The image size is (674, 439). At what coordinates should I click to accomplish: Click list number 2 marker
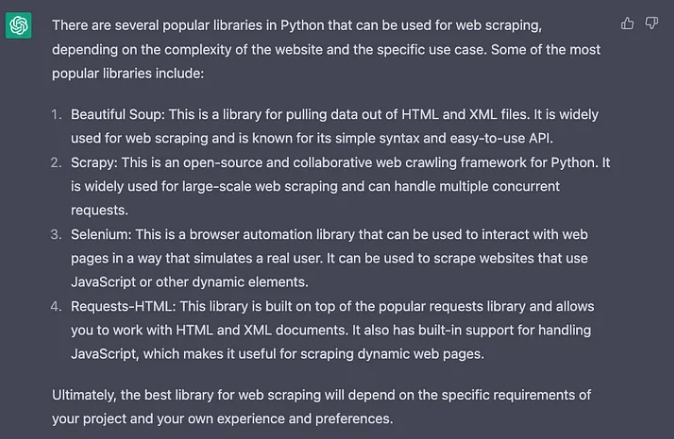coord(57,162)
